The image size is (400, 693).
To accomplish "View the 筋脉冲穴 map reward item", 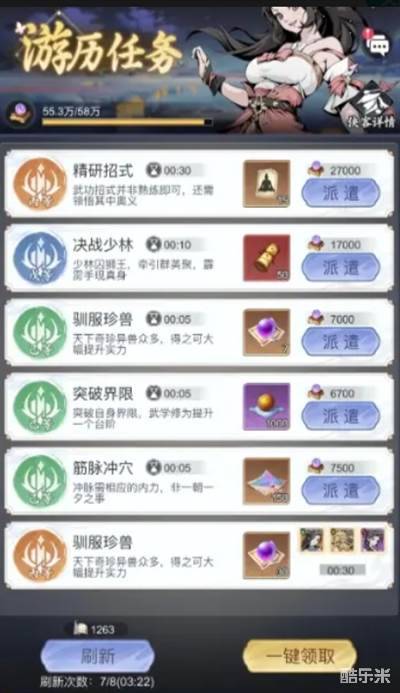I will (267, 481).
